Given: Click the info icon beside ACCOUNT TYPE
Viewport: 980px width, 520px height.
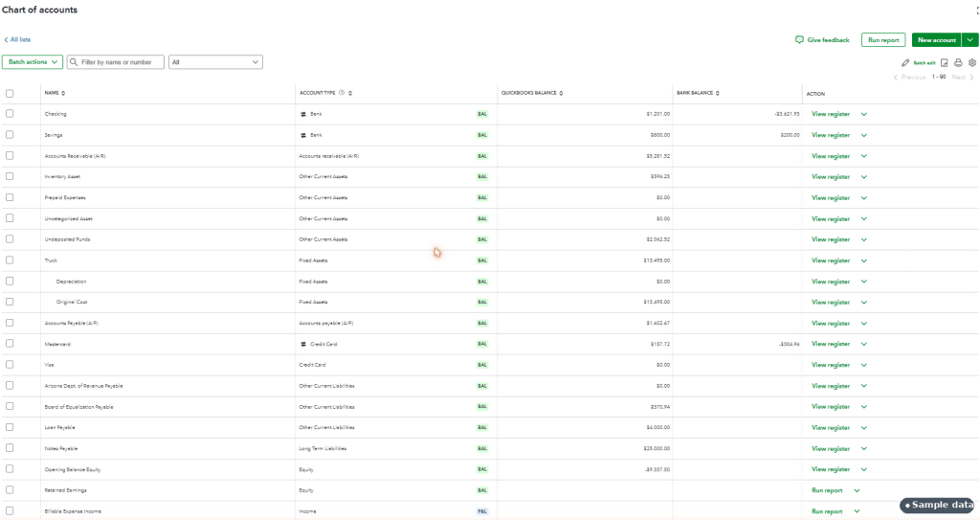Looking at the screenshot, I should click(342, 93).
